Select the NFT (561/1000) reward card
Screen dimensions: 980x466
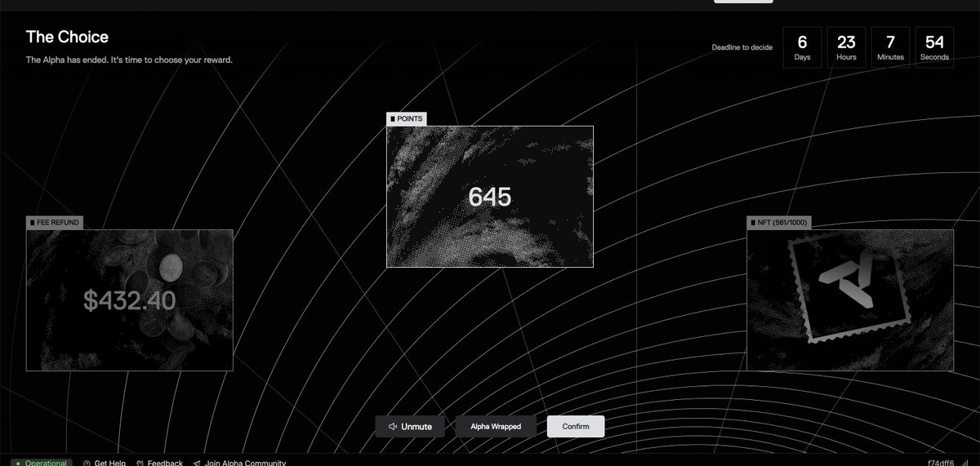tap(850, 300)
